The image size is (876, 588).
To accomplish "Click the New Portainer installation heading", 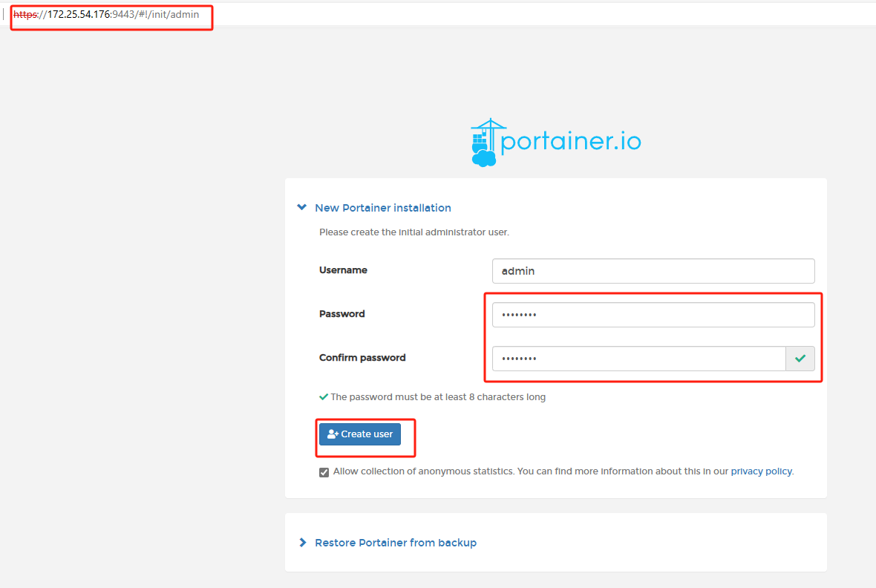I will 382,208.
